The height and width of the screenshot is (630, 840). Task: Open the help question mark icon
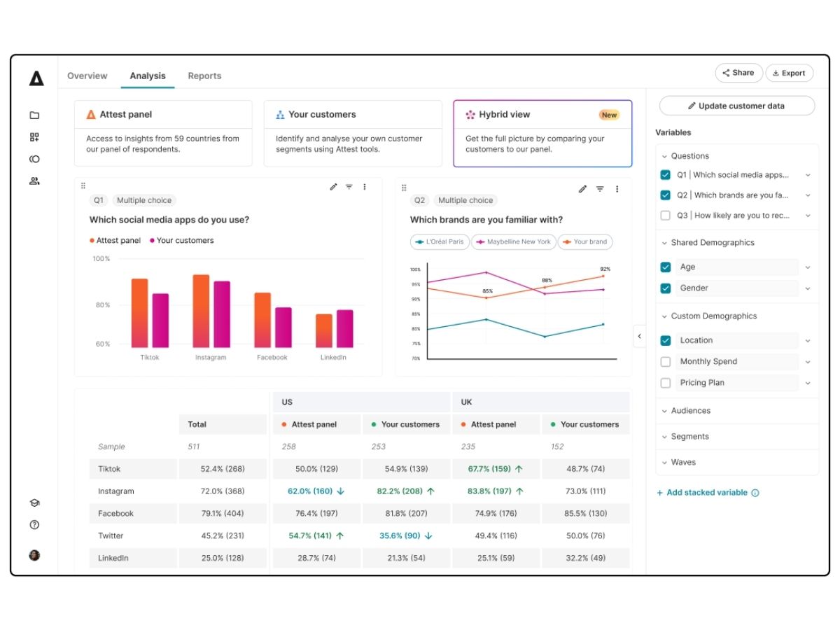34,524
